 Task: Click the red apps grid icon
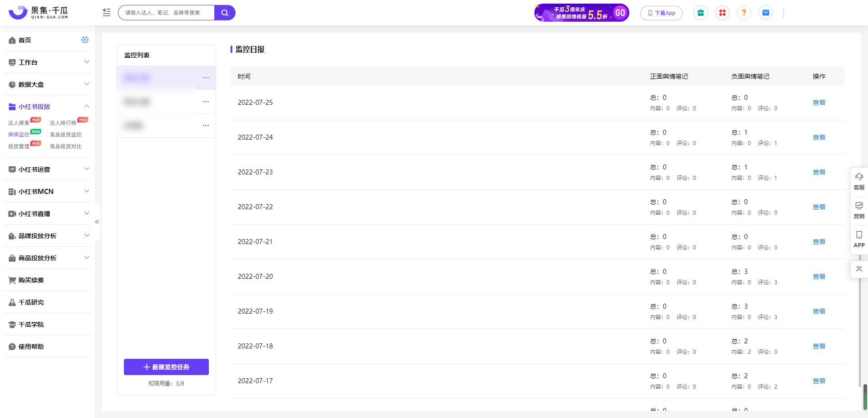tap(722, 13)
